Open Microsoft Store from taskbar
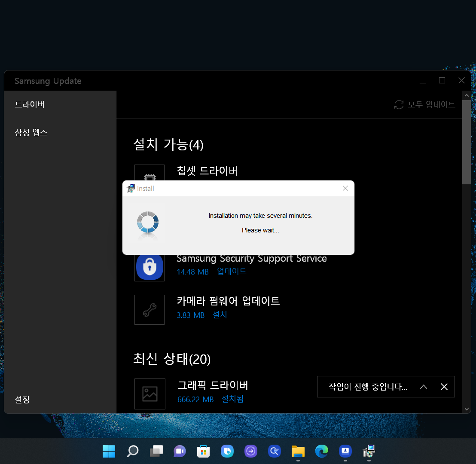Viewport: 476px width, 464px height. tap(203, 451)
